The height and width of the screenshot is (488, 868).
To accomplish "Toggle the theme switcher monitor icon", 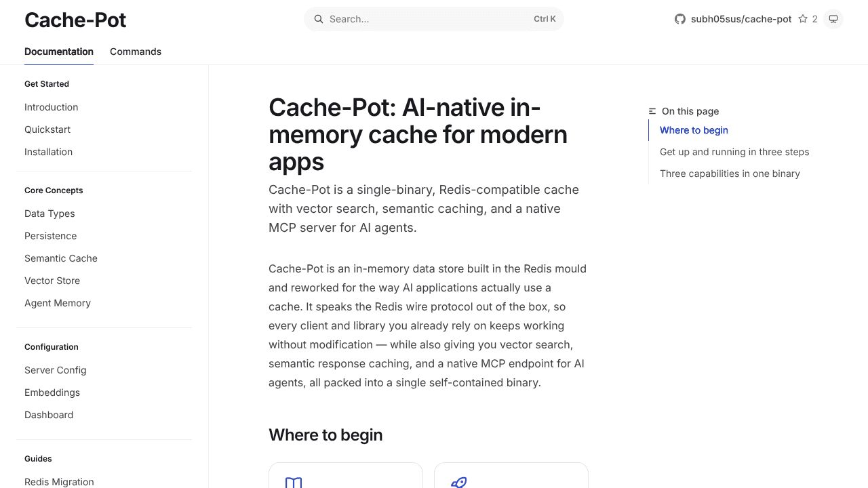I will point(833,19).
